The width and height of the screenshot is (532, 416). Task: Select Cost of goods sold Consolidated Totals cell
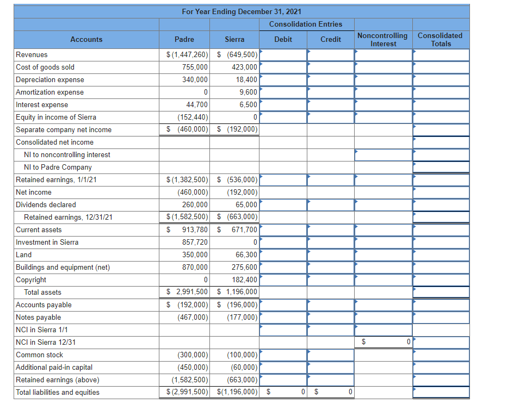click(441, 67)
